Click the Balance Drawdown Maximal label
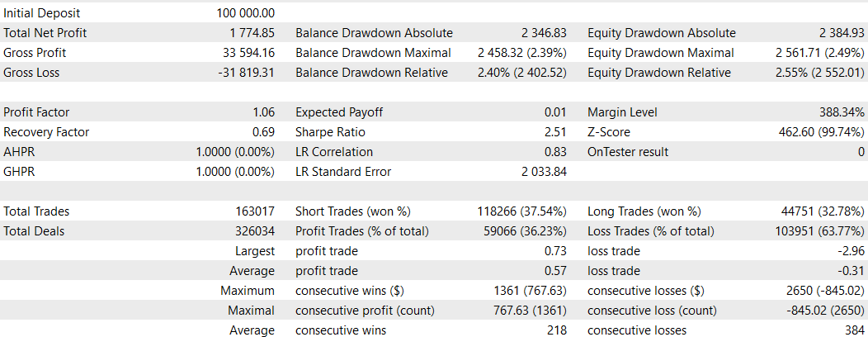The image size is (868, 337). 373,53
